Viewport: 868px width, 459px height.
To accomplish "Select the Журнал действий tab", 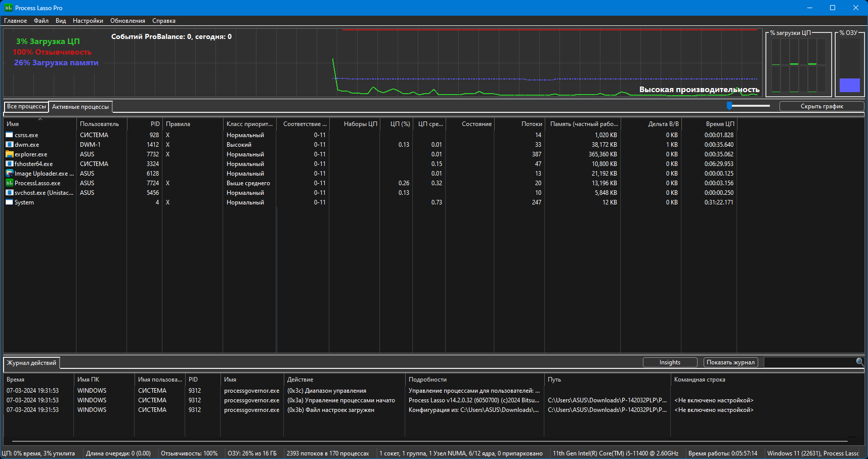I will coord(31,363).
